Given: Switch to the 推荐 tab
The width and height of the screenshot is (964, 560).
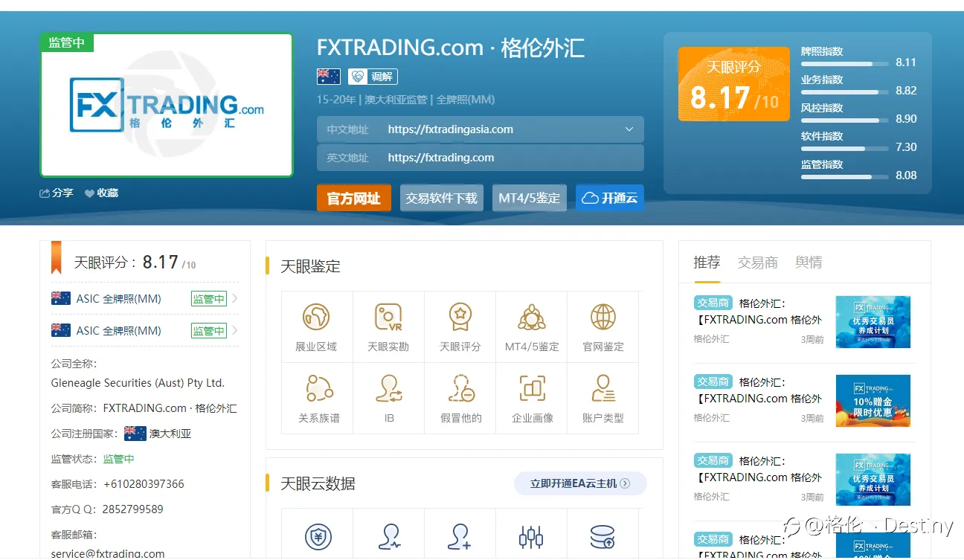Looking at the screenshot, I should point(707,263).
